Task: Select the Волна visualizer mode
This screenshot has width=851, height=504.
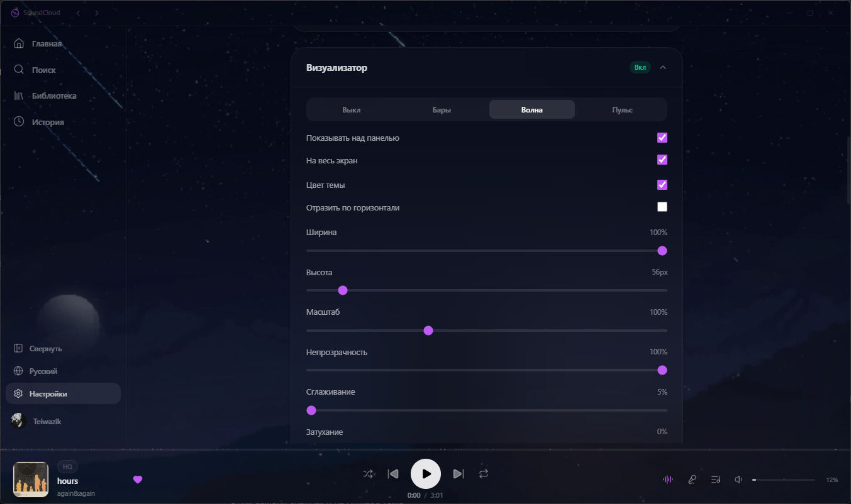Action: [532, 109]
